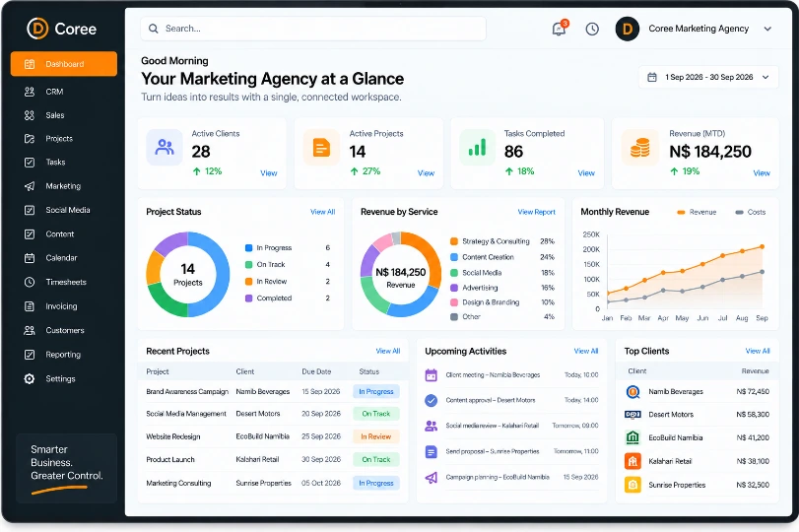Click the Search input field

[313, 29]
